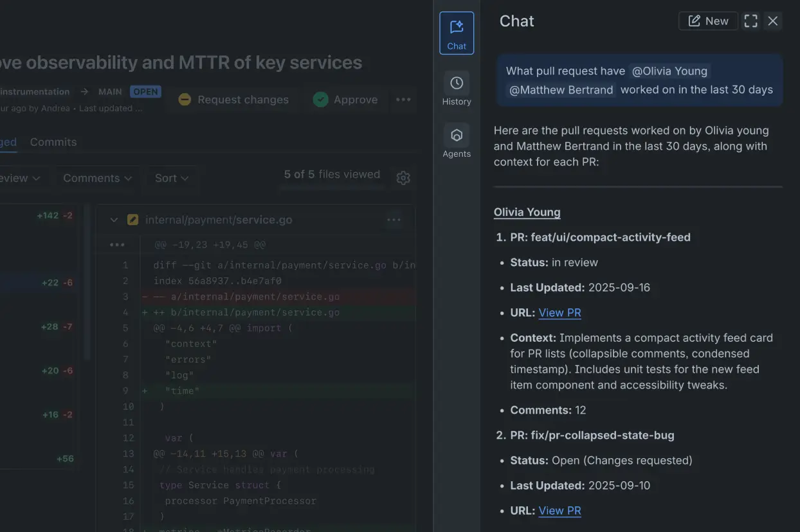Click the @Matthew Bertrand mention
The width and height of the screenshot is (800, 532).
coord(561,90)
